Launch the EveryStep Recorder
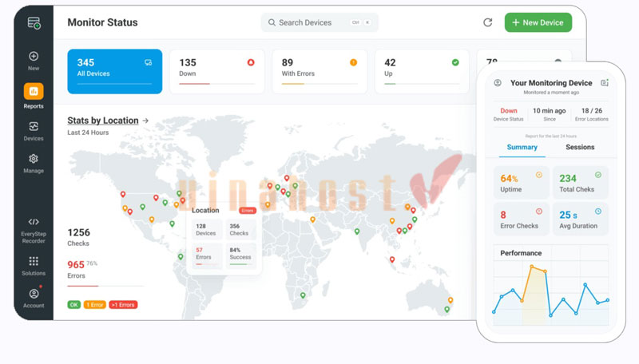Screen dimensions: 639x364 pos(34,231)
